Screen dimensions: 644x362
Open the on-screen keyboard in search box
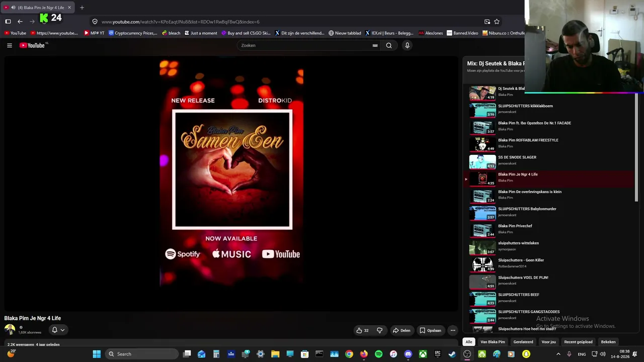(x=375, y=45)
